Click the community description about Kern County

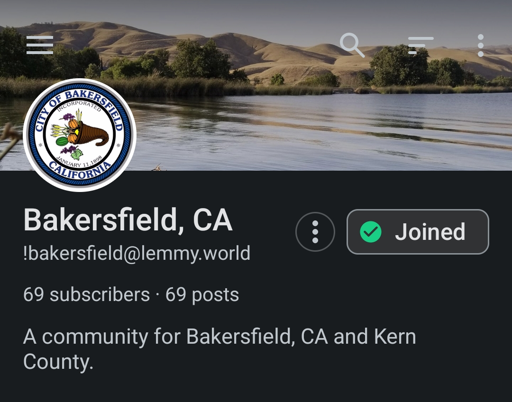[x=220, y=349]
